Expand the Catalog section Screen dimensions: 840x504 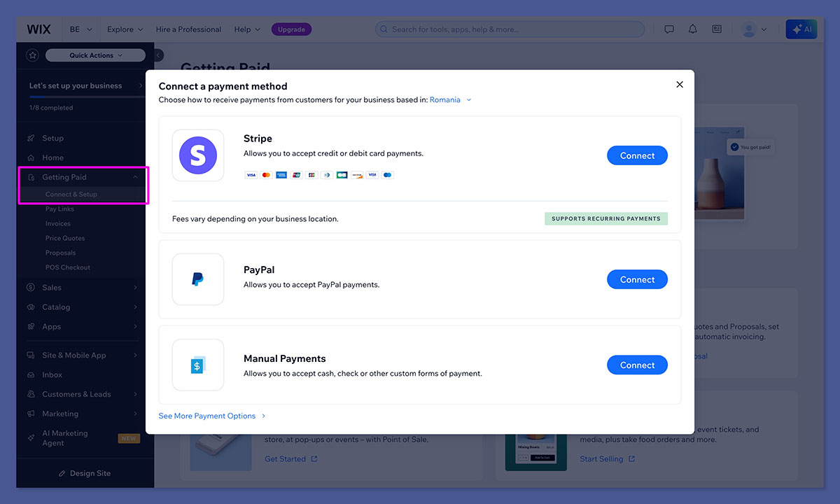click(x=83, y=307)
